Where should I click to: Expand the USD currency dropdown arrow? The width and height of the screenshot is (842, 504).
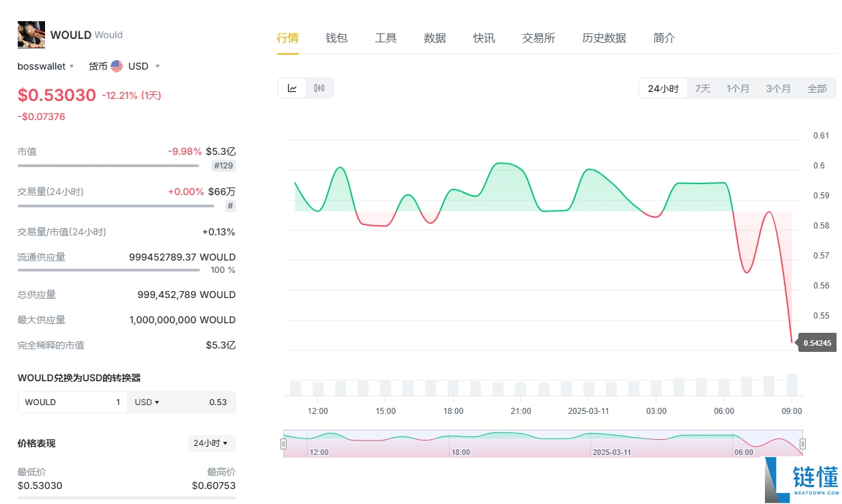tap(158, 66)
